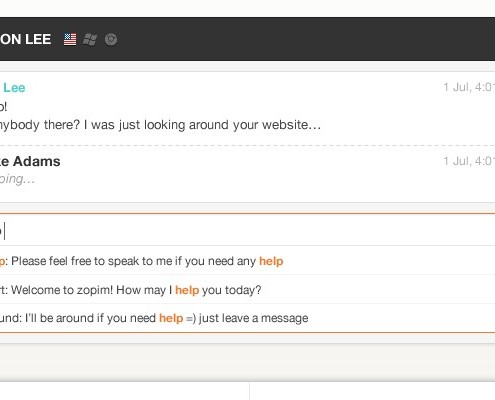Click orange 'help' in 'I'll be around' shortcut
Screen dimensions: 495x400
(x=171, y=318)
